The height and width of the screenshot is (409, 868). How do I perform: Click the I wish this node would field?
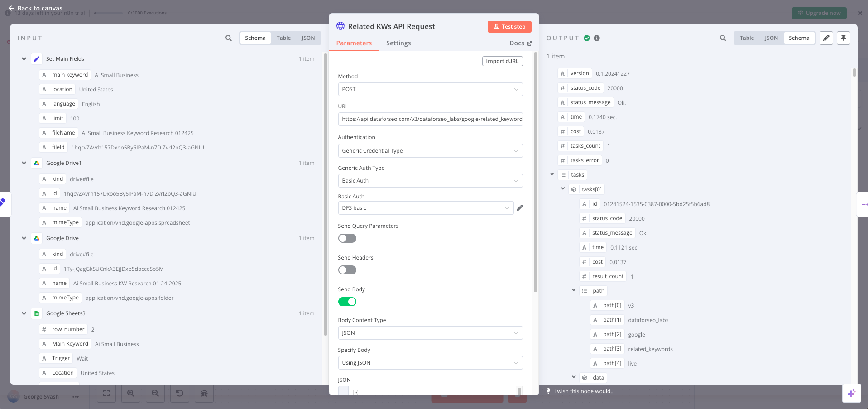pos(584,391)
